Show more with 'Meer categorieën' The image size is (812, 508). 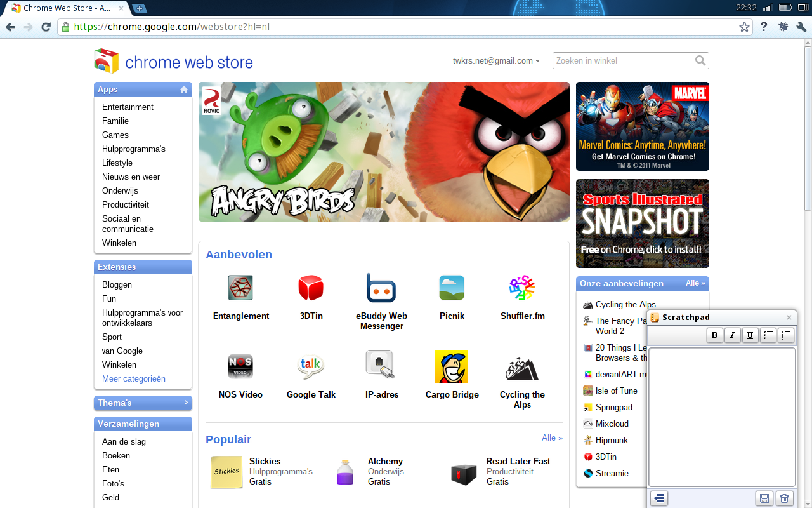134,378
